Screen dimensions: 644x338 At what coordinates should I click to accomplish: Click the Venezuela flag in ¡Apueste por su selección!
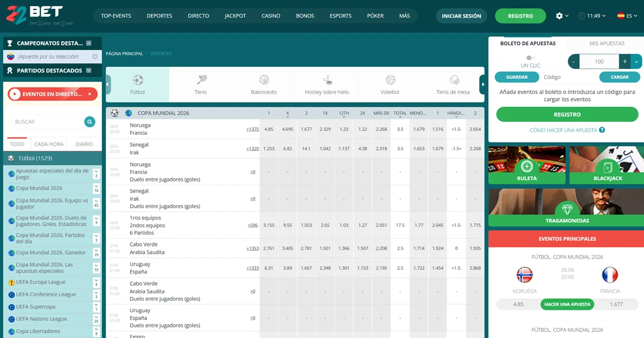coord(10,57)
